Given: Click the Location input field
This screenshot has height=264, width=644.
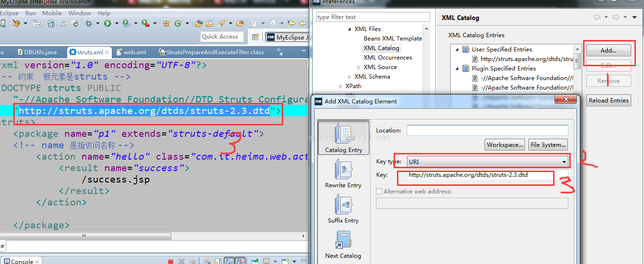Looking at the screenshot, I should point(487,130).
